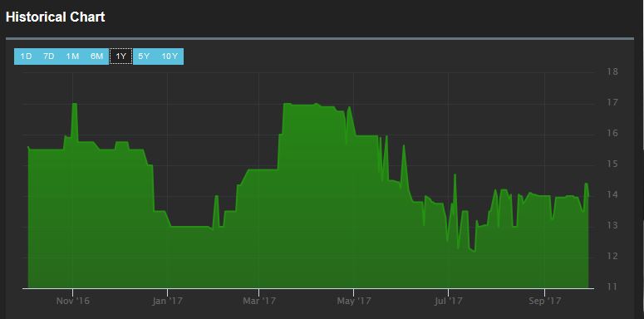Viewport: 644px width, 319px height.
Task: Click the Nov '16 axis label
Action: click(72, 301)
